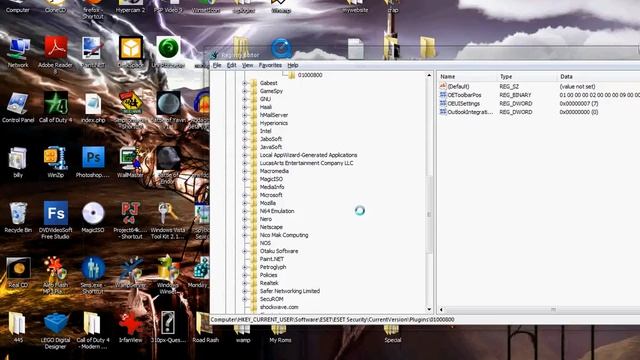Open Call of Duty 4 Modern folder
Screen dimensions: 640x360
[x=92, y=323]
